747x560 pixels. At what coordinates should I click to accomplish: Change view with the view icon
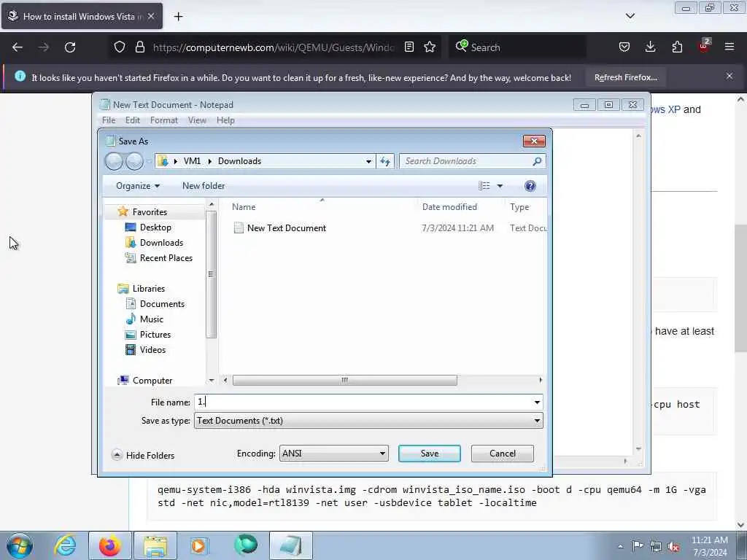click(x=484, y=186)
